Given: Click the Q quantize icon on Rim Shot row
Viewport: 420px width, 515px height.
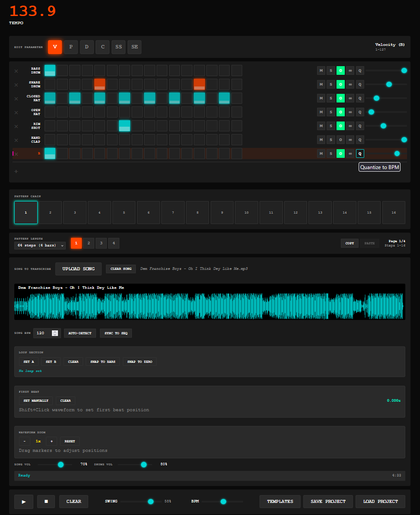Looking at the screenshot, I should (360, 126).
